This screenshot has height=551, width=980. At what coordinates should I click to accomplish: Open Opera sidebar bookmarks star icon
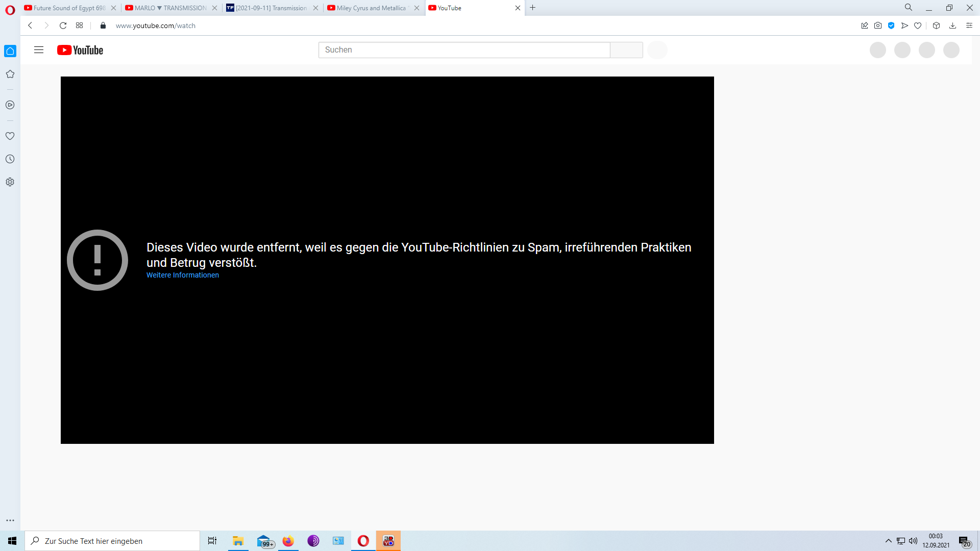[10, 74]
